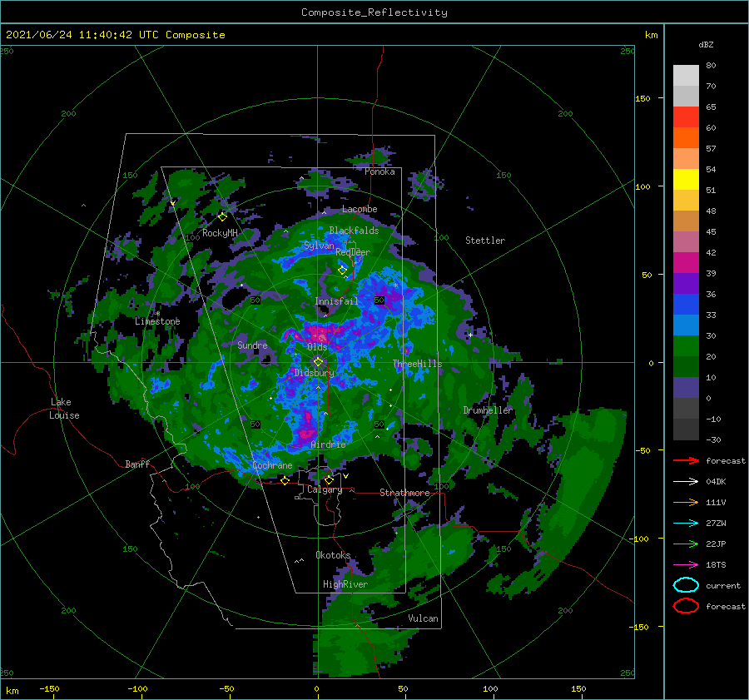Click the orange 111V arrow icon
Viewport: 749px width, 700px height.
(686, 502)
